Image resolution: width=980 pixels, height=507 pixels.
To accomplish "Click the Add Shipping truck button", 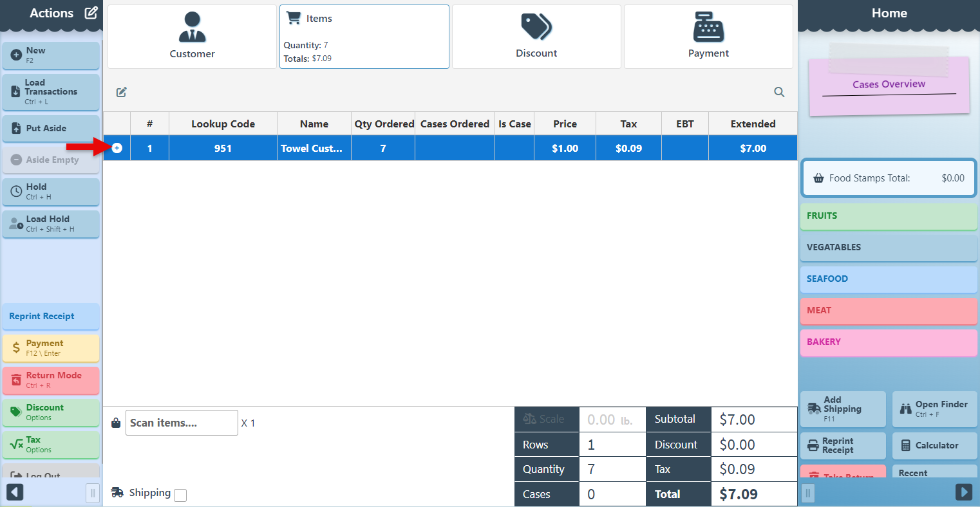I will pyautogui.click(x=842, y=409).
